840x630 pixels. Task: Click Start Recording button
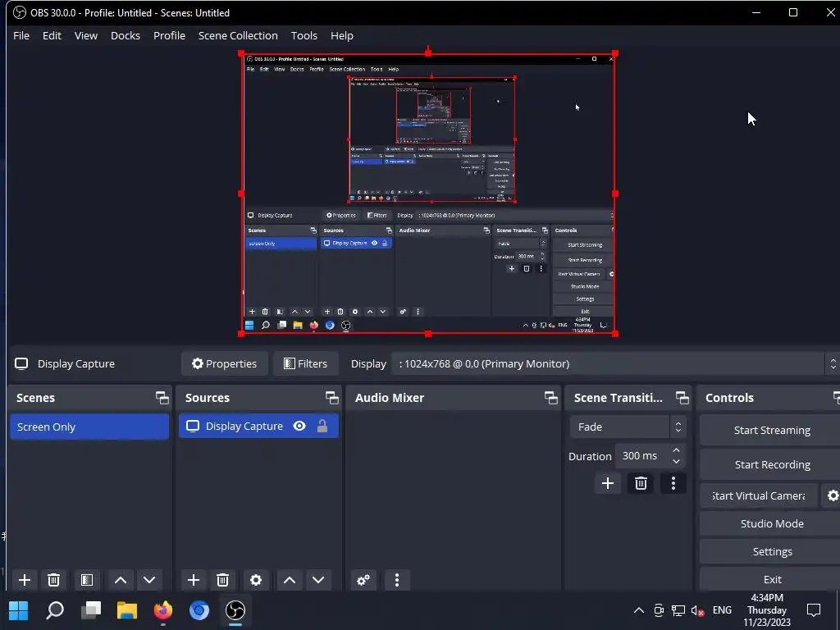[x=771, y=464]
